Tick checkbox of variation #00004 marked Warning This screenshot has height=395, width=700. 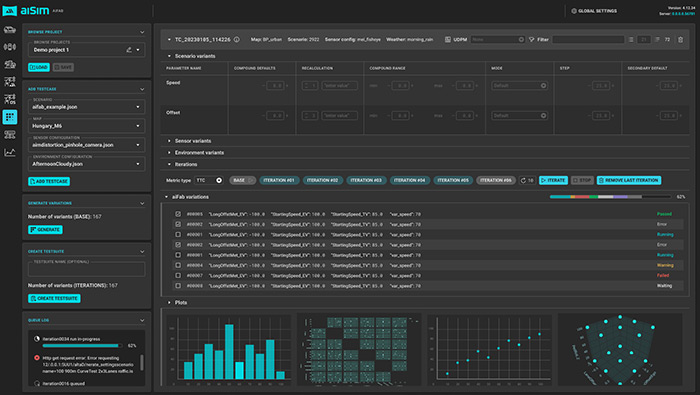click(x=178, y=266)
